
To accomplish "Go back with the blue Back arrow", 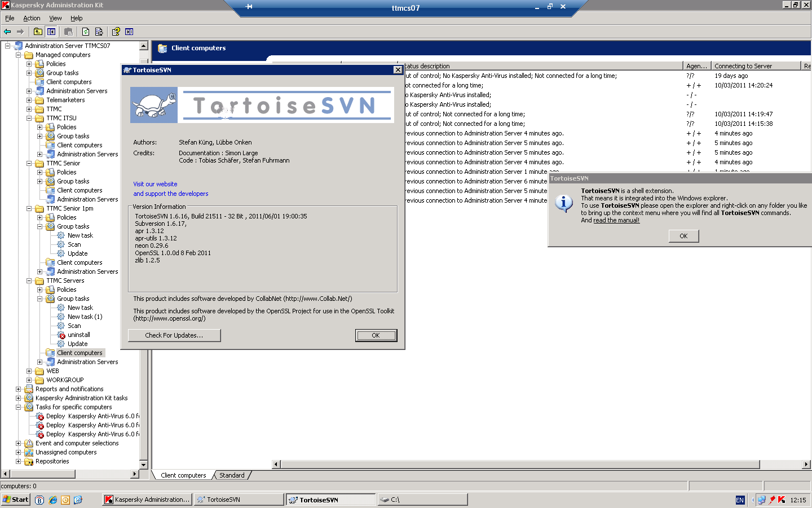I will [7, 32].
